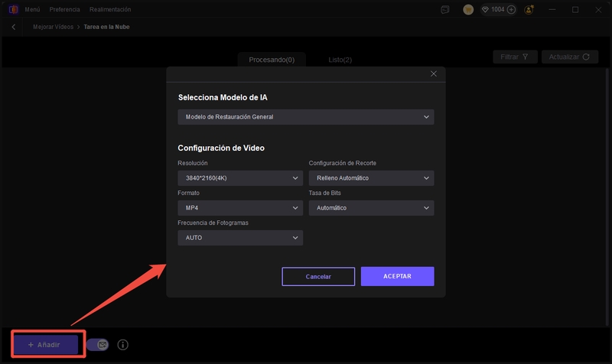Open the user account avatar icon
This screenshot has width=612, height=364.
click(529, 10)
